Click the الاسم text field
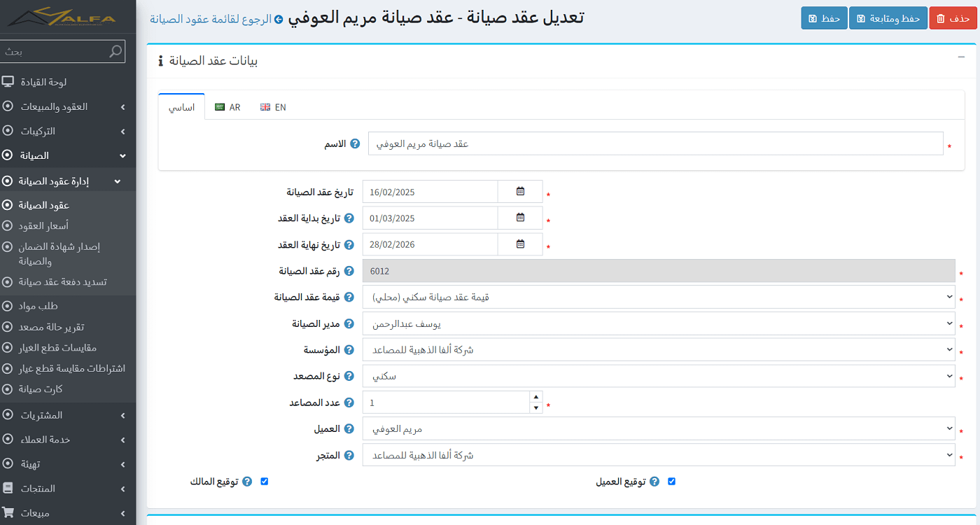Image resolution: width=980 pixels, height=525 pixels. [x=656, y=143]
